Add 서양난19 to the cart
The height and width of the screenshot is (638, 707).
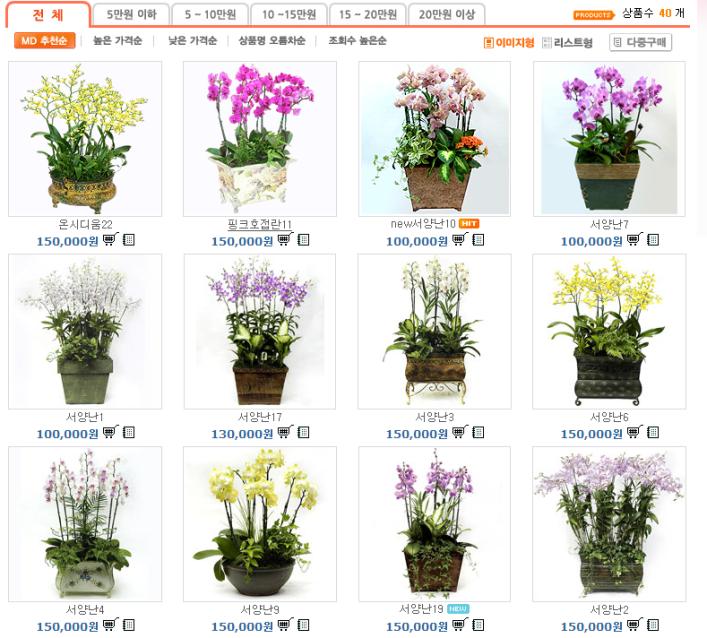click(x=460, y=624)
